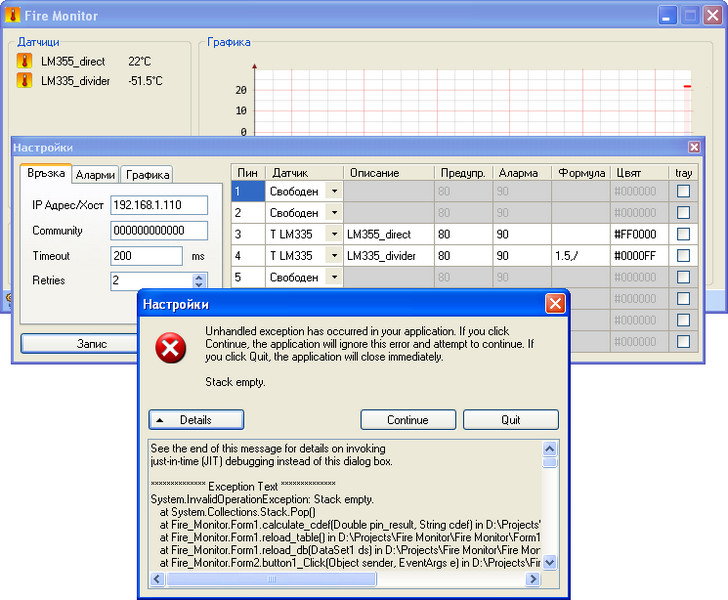Click the LM335_divider thermometer sensor icon
The height and width of the screenshot is (600, 728).
click(24, 81)
